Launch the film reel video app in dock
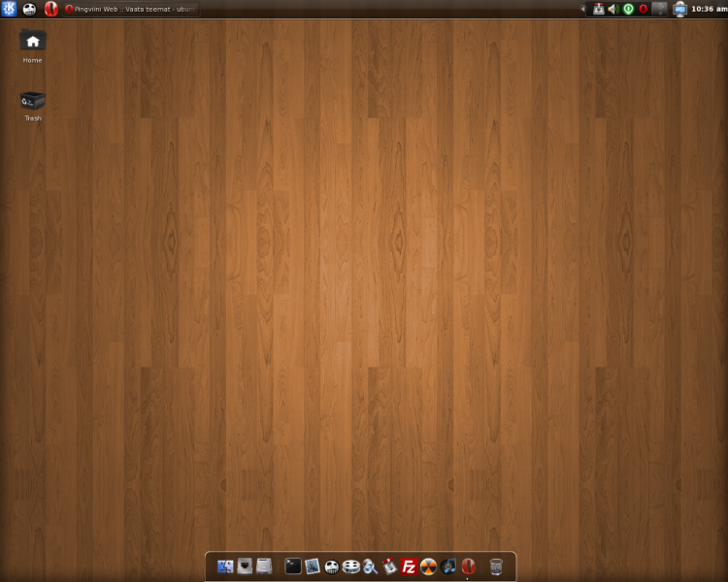Image resolution: width=728 pixels, height=582 pixels. 351,566
